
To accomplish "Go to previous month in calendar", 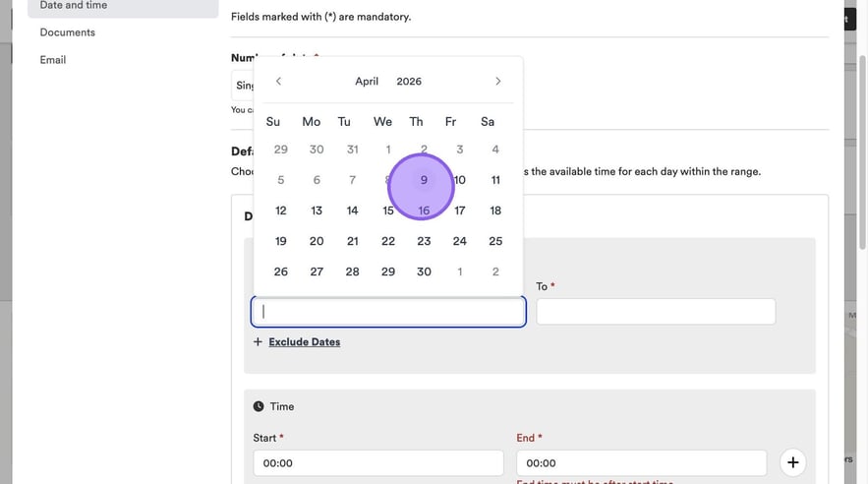I will [x=278, y=82].
